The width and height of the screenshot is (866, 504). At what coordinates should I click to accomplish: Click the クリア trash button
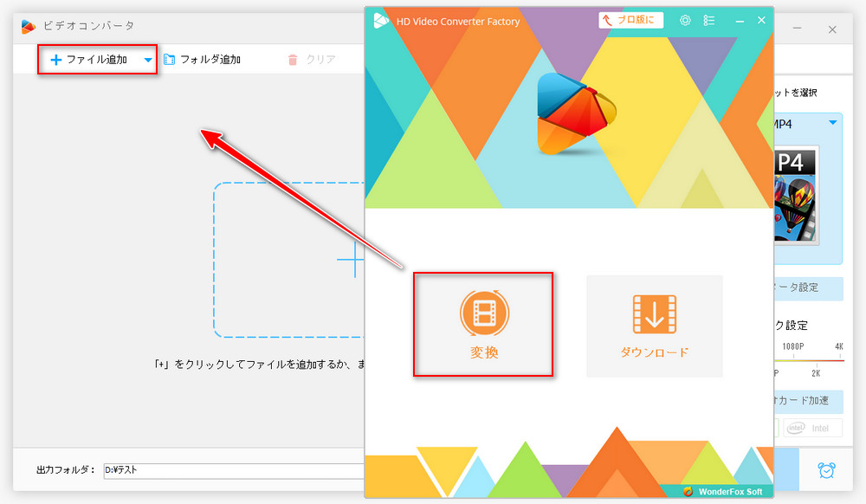(x=312, y=59)
